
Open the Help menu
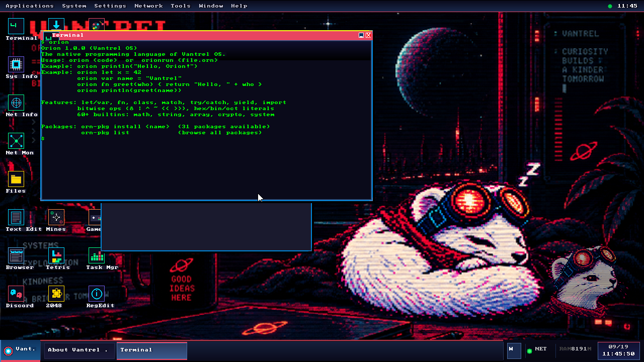tap(239, 6)
